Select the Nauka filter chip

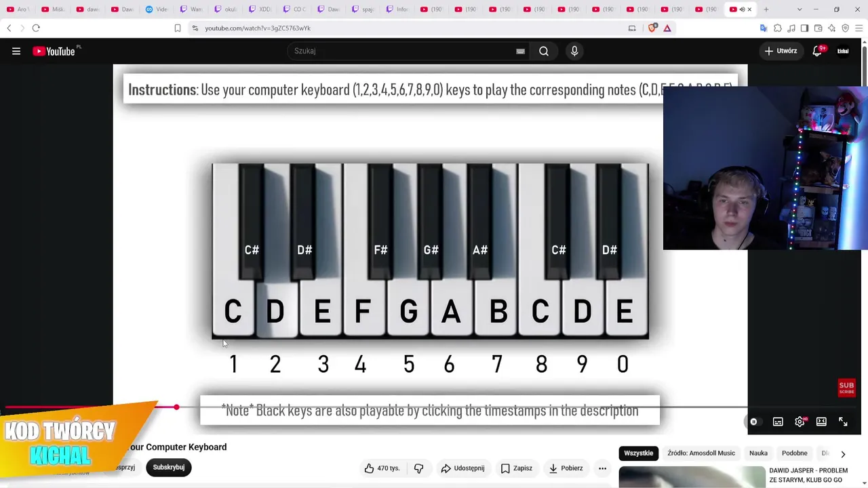[758, 453]
